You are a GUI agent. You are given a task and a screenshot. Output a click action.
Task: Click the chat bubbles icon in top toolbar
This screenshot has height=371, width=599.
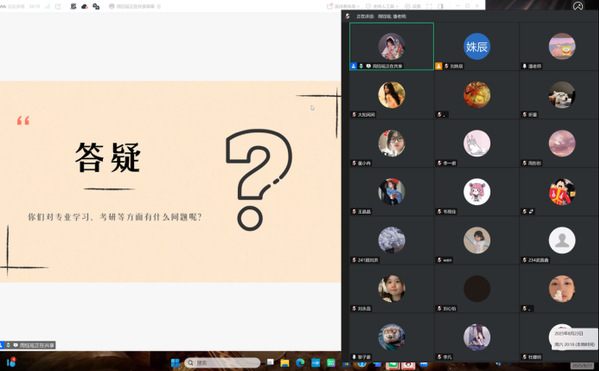coord(96,6)
